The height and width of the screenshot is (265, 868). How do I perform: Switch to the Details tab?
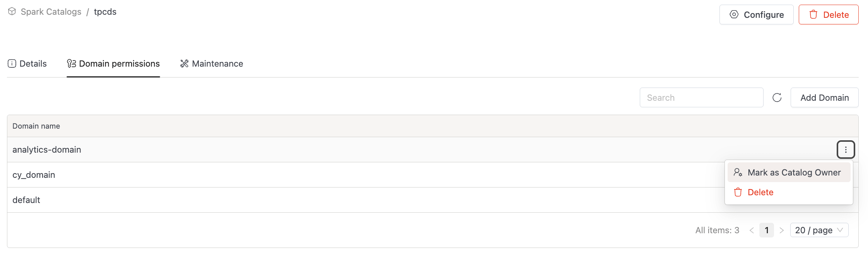[33, 64]
